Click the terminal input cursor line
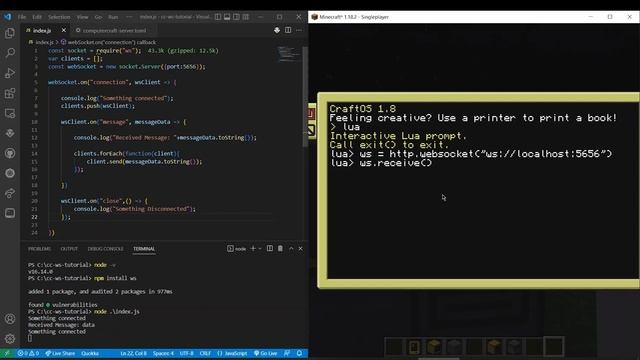Screen dimensions: 640x360 click(x=30, y=338)
